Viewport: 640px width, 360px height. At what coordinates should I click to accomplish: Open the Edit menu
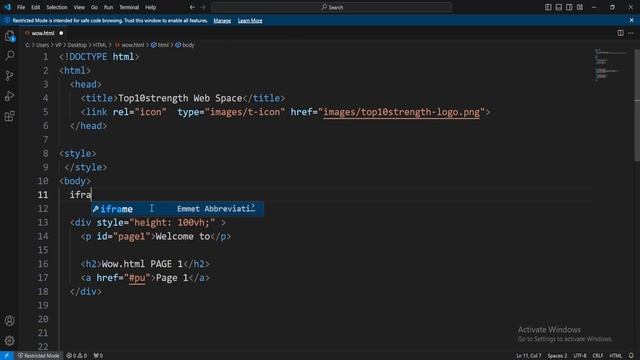coord(36,7)
